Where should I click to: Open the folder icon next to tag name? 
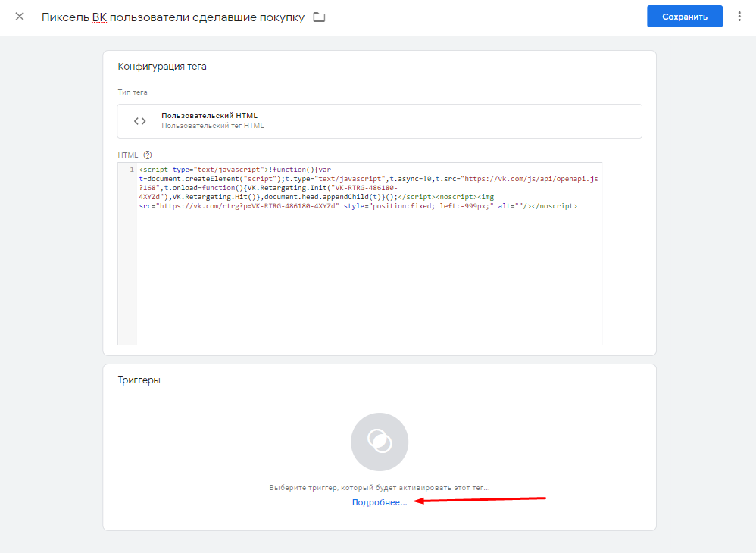pyautogui.click(x=319, y=17)
